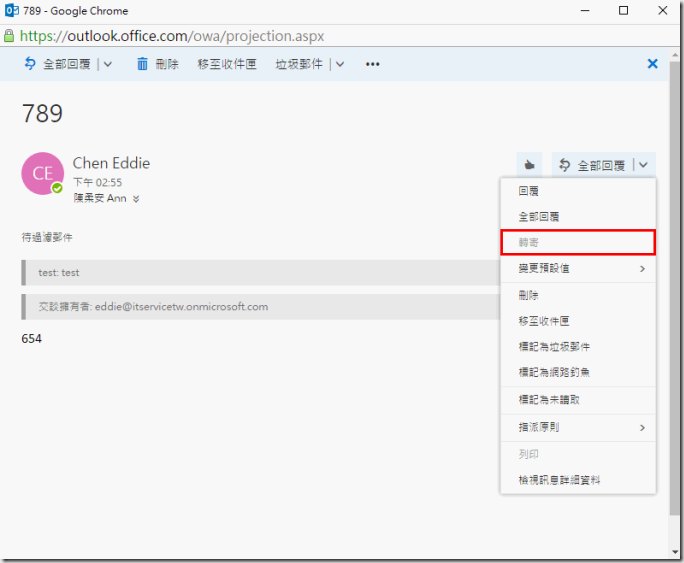Viewport: 684px width, 563px height.
Task: Choose 標記為網路釣魚 in the context menu
Action: 553,372
